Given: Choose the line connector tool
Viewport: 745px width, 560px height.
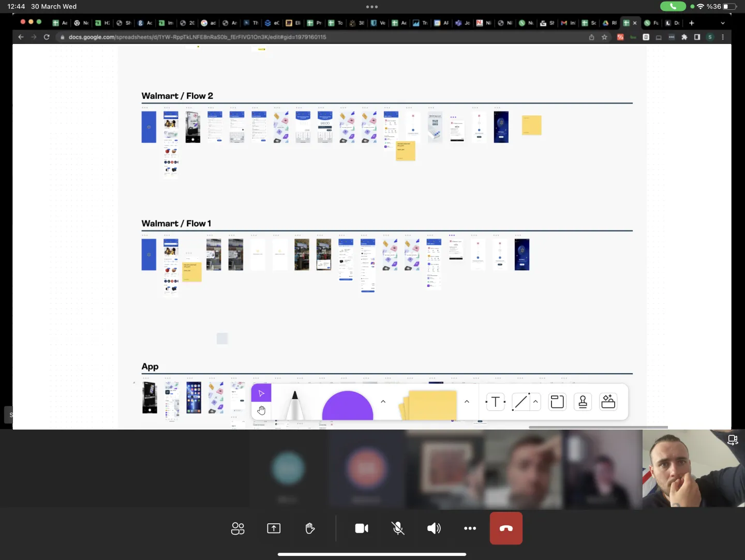Looking at the screenshot, I should [521, 402].
